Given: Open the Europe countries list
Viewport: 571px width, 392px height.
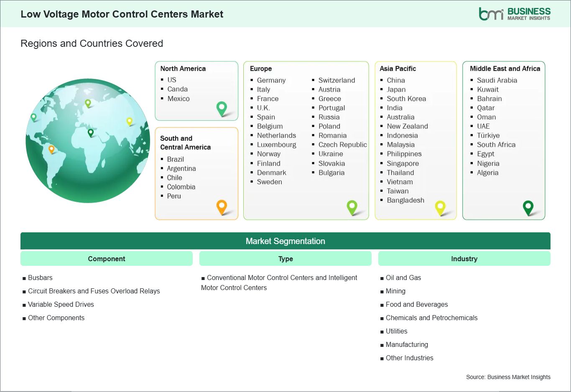Looking at the screenshot, I should tap(306, 140).
